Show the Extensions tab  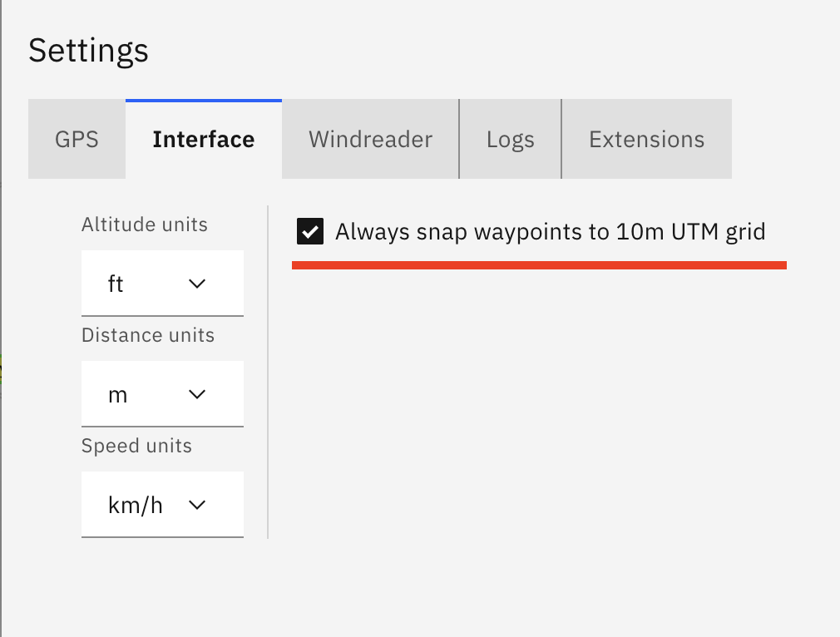[646, 140]
